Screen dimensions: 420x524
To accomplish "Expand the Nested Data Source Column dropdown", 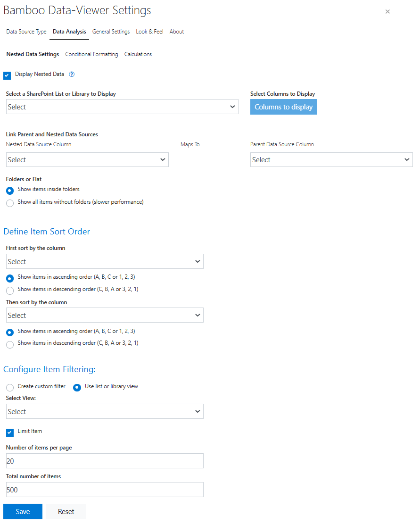I will click(87, 160).
